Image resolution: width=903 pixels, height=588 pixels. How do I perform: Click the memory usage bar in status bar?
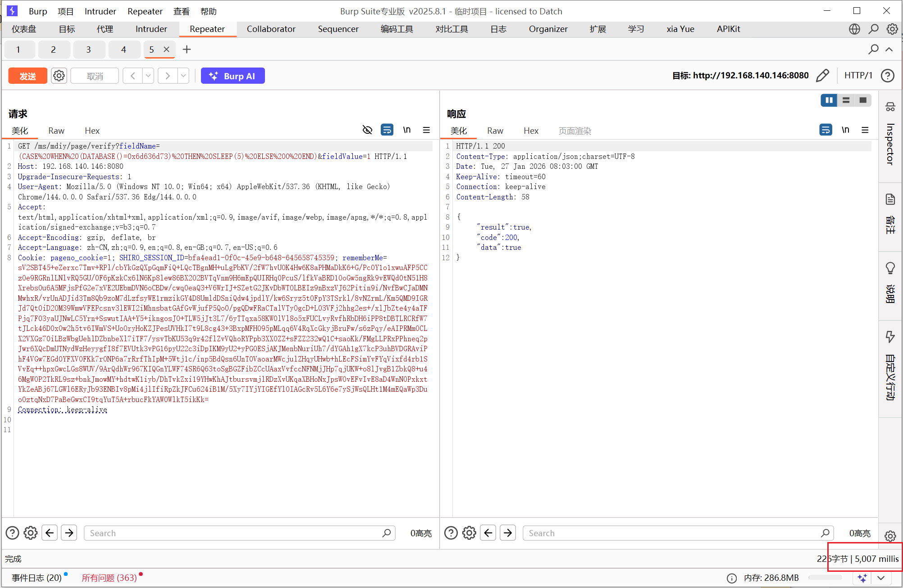[x=825, y=577]
